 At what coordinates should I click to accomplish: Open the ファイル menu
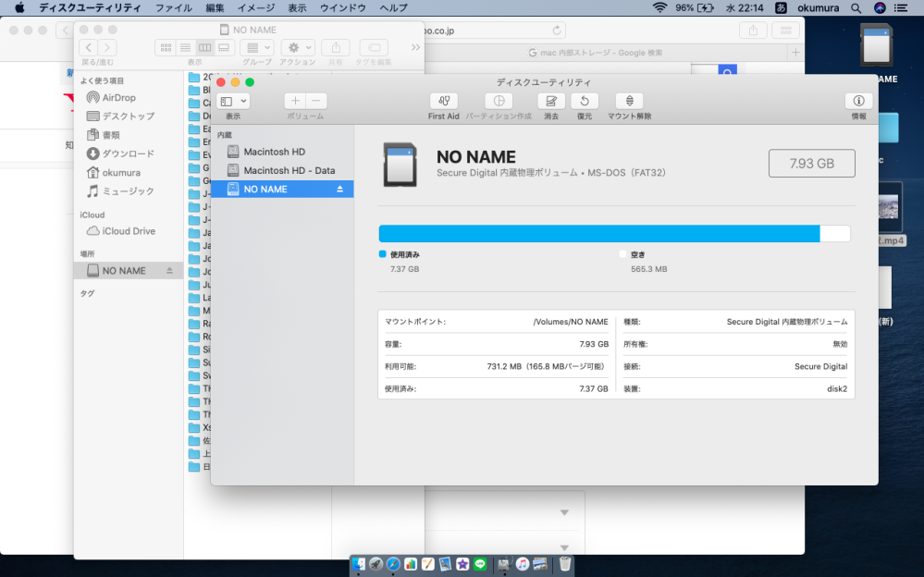click(x=173, y=7)
